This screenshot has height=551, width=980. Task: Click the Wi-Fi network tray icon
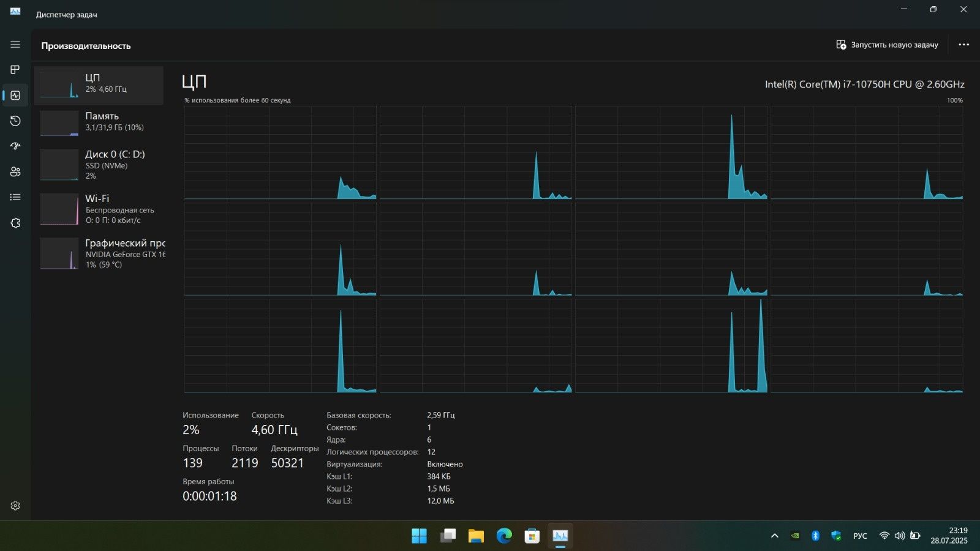[x=884, y=536]
